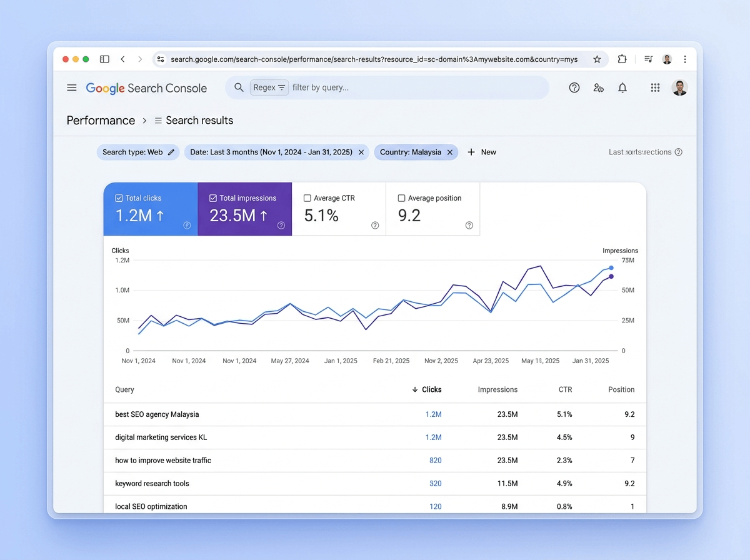Open browser extensions puzzle icon

[622, 59]
